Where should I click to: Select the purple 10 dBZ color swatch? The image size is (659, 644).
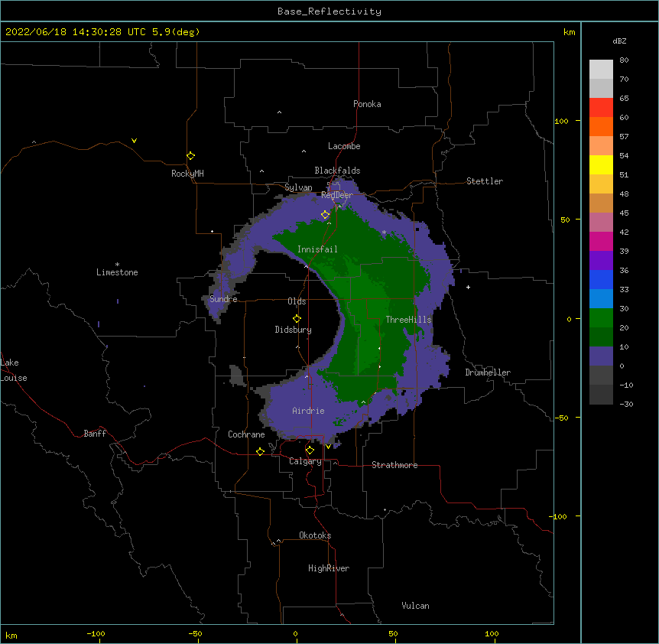point(601,356)
